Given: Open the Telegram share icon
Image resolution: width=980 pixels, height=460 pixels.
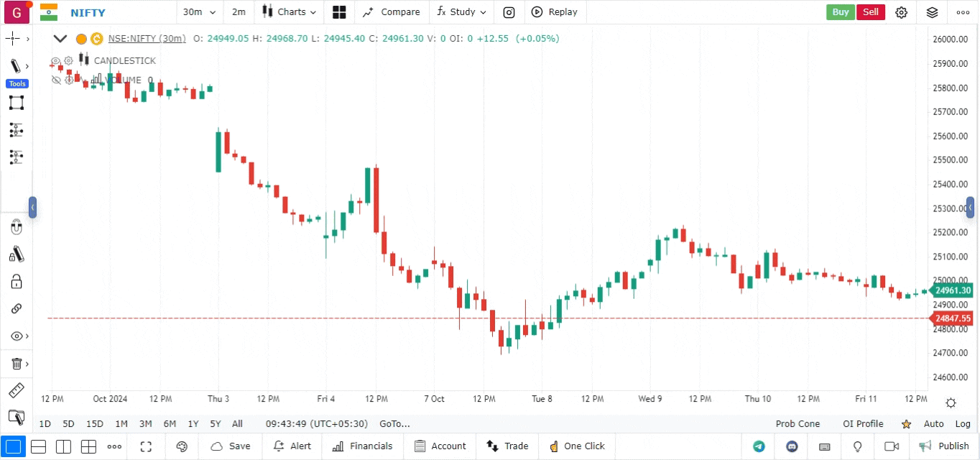Looking at the screenshot, I should point(759,446).
